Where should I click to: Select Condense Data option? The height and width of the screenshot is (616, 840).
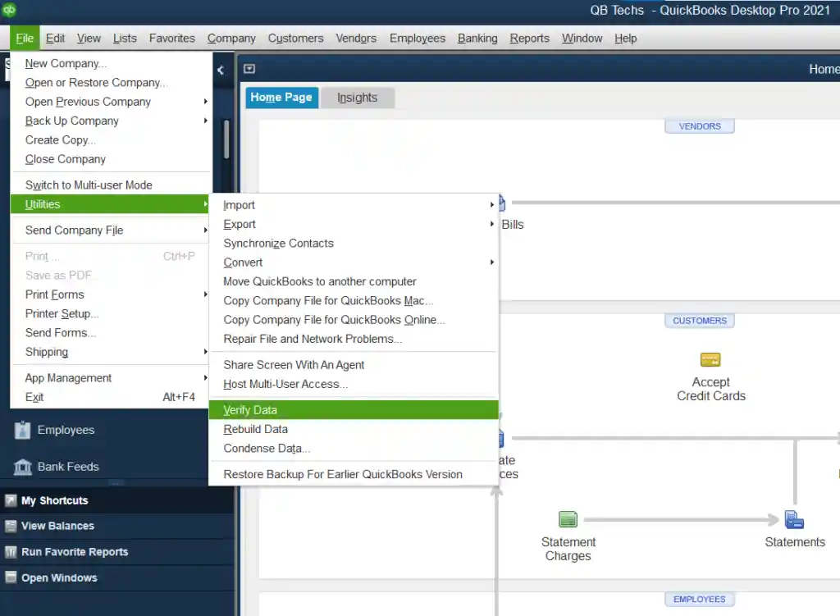(354, 449)
